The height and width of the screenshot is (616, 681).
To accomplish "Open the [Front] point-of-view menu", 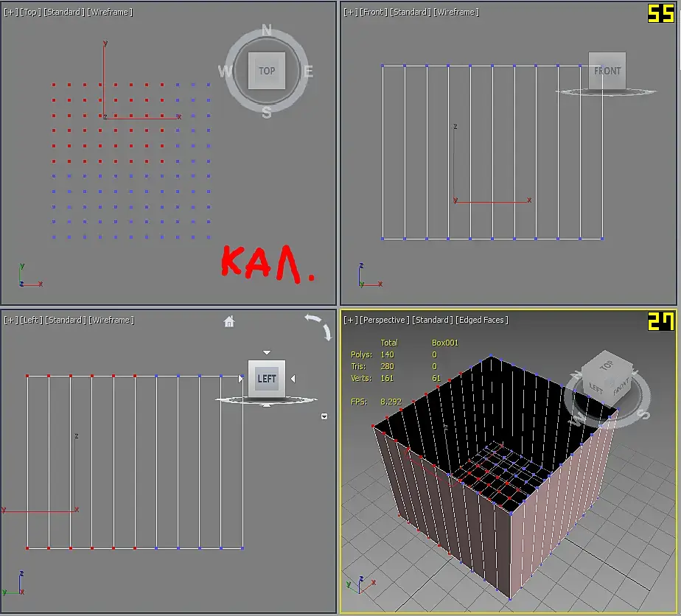I will tap(374, 12).
